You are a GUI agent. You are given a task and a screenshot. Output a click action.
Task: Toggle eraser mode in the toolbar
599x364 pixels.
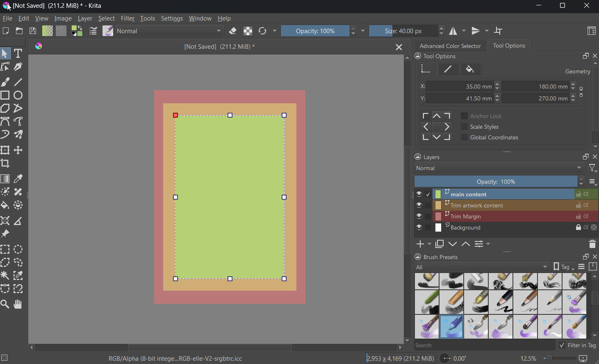pyautogui.click(x=233, y=31)
